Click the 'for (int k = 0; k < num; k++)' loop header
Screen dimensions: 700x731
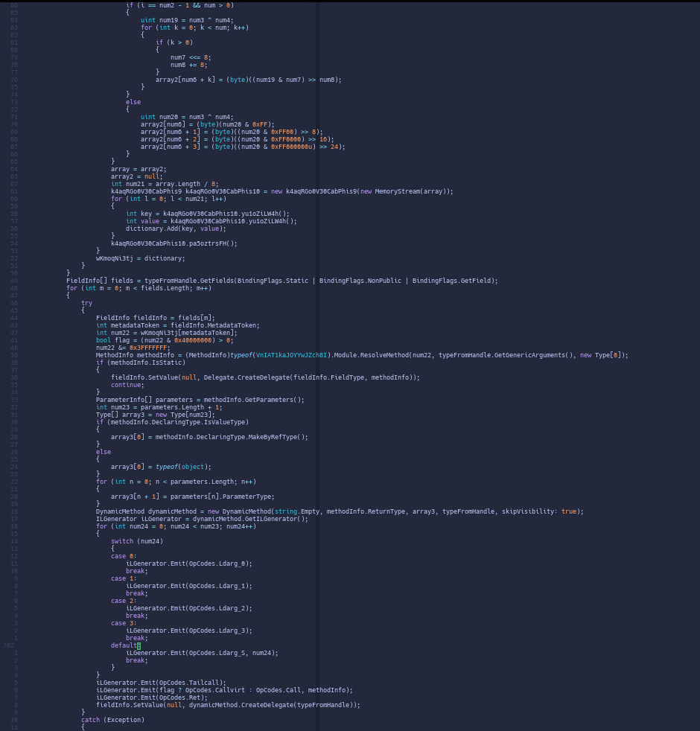194,28
